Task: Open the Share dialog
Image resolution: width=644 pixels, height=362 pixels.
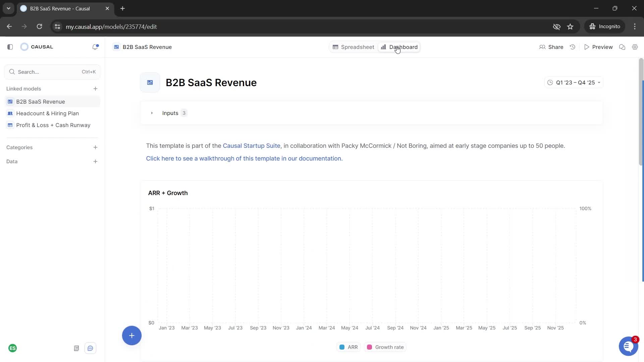Action: (551, 47)
